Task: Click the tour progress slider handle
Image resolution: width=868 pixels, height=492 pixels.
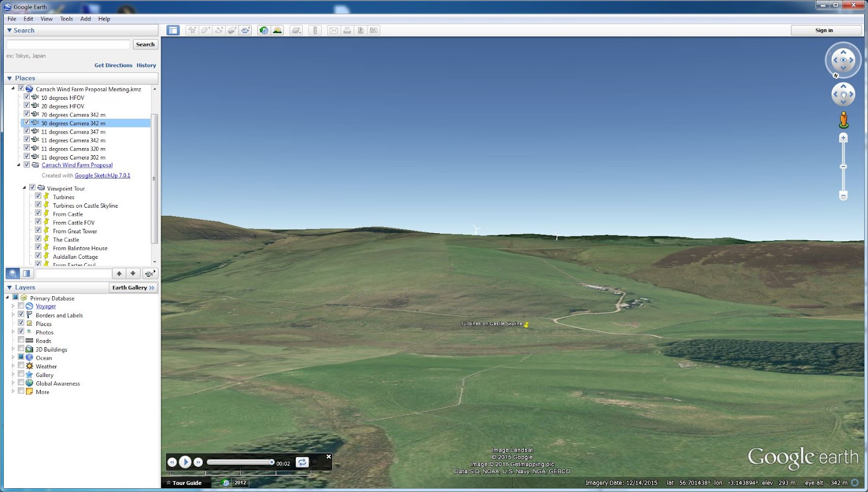Action: coord(272,462)
